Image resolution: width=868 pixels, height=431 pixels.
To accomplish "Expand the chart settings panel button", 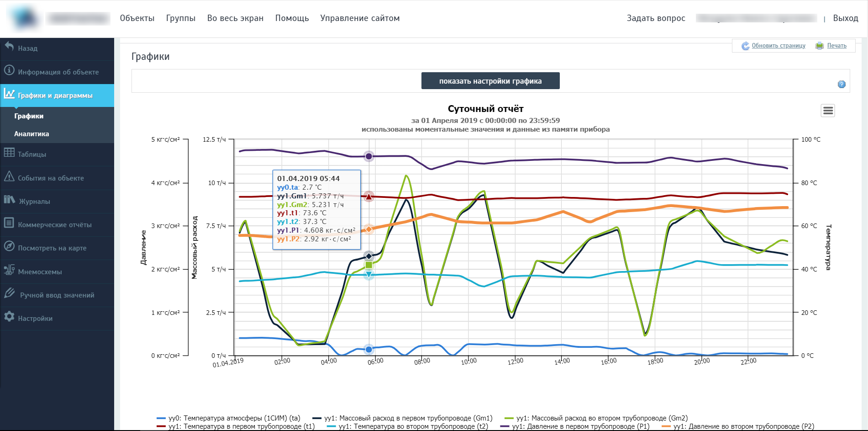I will click(x=490, y=81).
